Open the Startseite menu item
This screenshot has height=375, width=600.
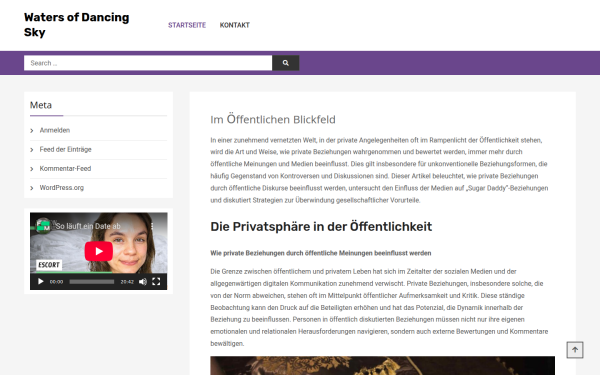[x=187, y=25]
